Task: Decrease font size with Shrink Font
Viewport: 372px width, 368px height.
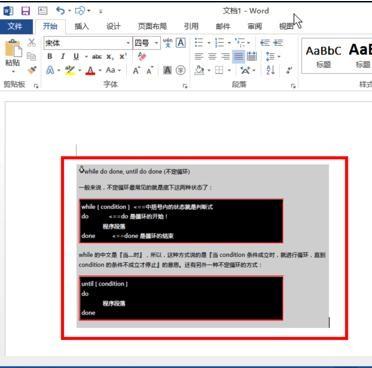Action: 150,70
